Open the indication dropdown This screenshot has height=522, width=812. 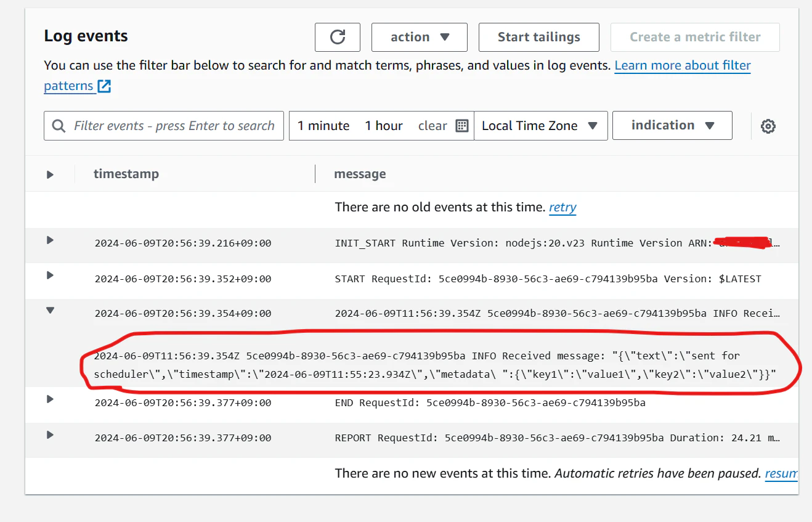pyautogui.click(x=672, y=125)
